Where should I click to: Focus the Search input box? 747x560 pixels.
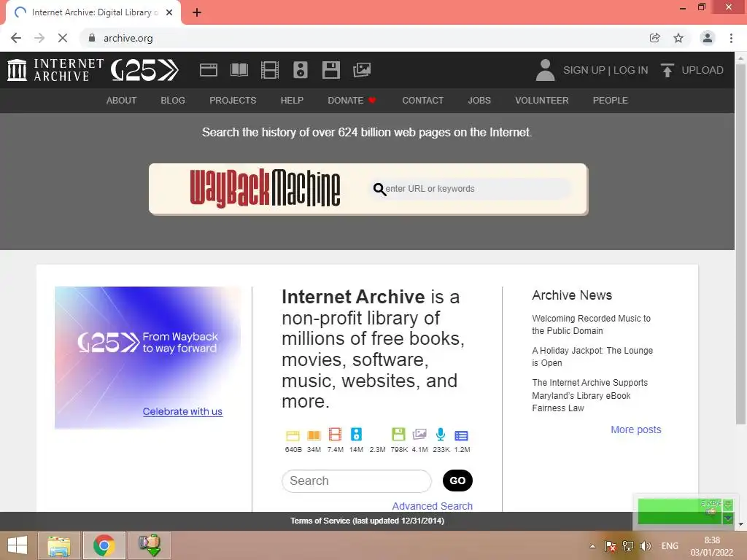(357, 481)
